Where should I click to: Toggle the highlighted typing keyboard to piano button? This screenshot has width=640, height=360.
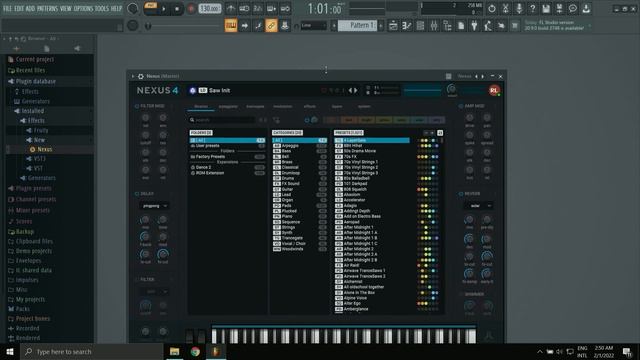231,25
